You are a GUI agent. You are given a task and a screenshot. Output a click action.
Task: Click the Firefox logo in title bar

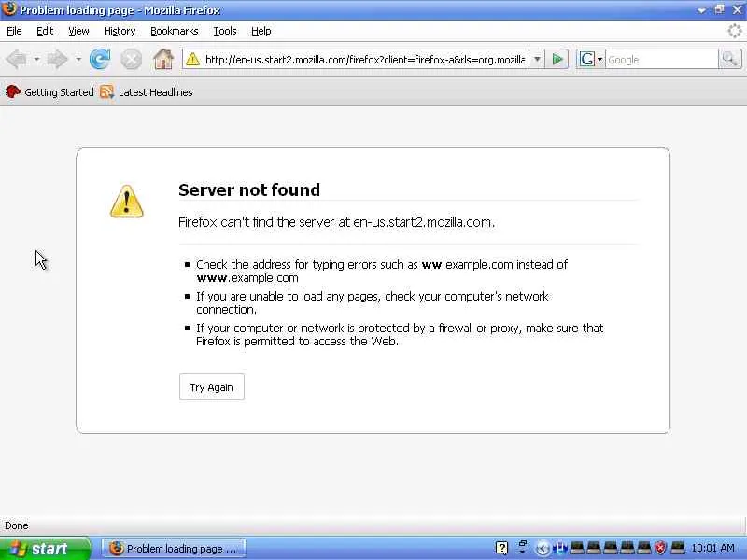(x=9, y=9)
